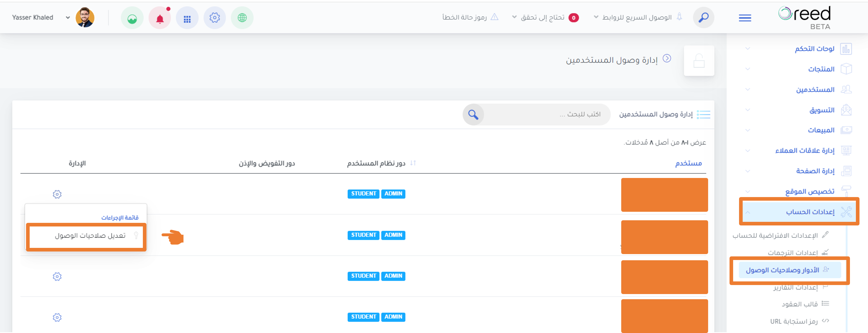Click the اكتب للبحث search input field
The image size is (868, 333).
[546, 115]
